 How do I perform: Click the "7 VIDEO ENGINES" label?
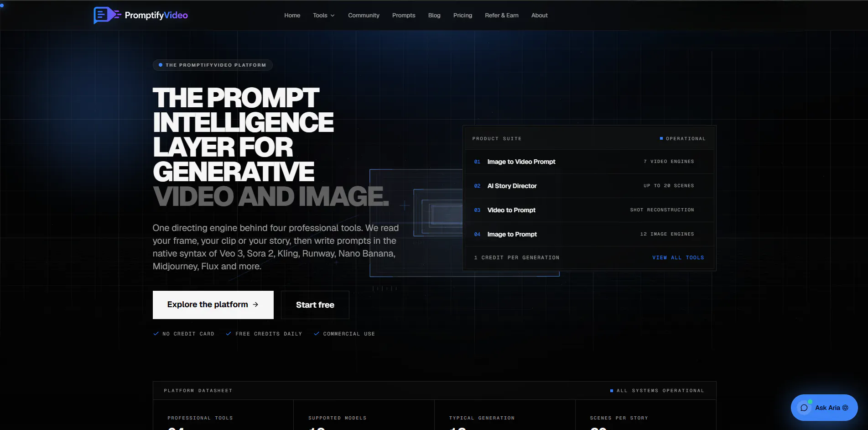[x=669, y=162]
